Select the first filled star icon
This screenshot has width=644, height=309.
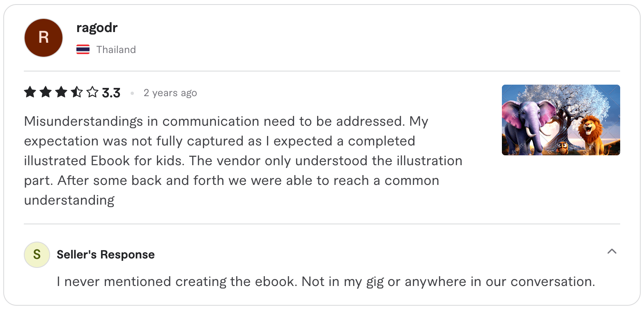(x=30, y=92)
